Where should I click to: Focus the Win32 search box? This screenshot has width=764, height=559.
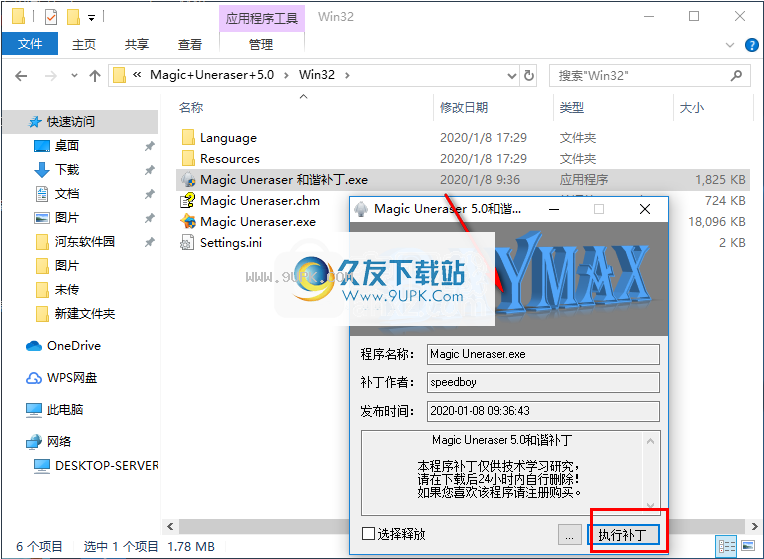[x=649, y=76]
